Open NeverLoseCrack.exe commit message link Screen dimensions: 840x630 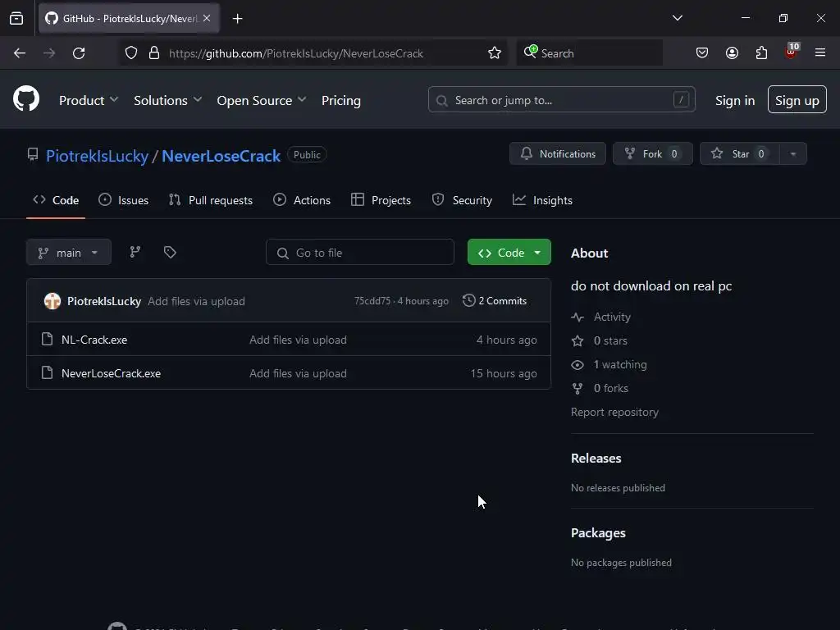coord(298,373)
